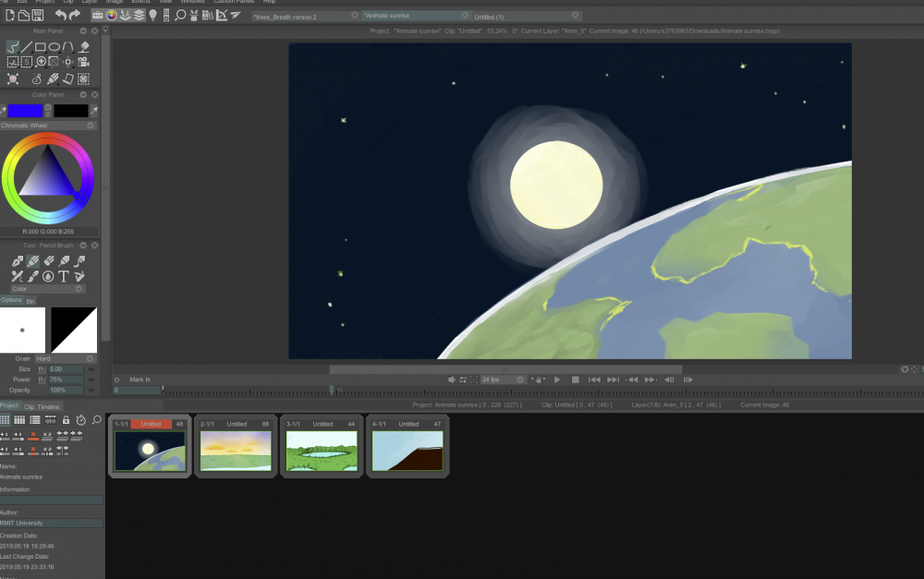
Task: Save the project using the floppy disk icon
Action: pos(38,16)
